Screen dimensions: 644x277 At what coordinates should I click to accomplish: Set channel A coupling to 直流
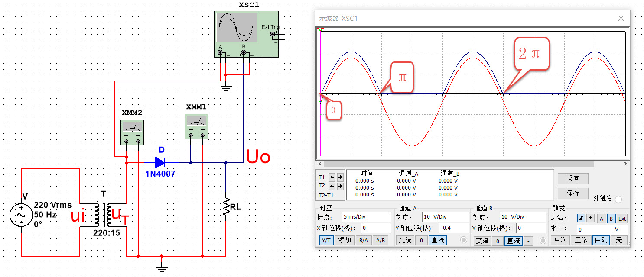[438, 240]
